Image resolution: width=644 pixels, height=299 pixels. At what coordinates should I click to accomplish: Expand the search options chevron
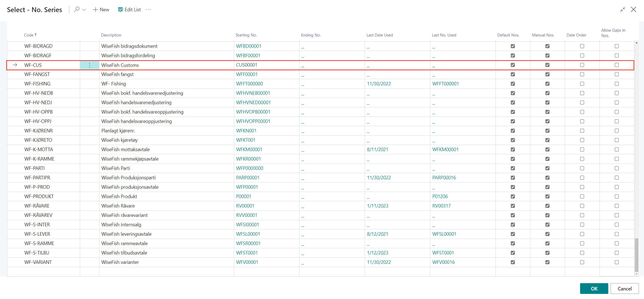tap(84, 10)
